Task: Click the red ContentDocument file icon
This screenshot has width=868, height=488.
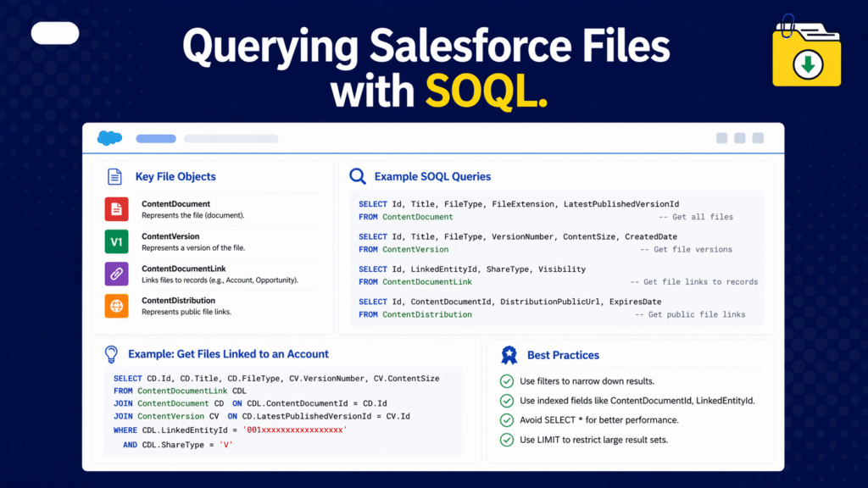Action: click(116, 209)
